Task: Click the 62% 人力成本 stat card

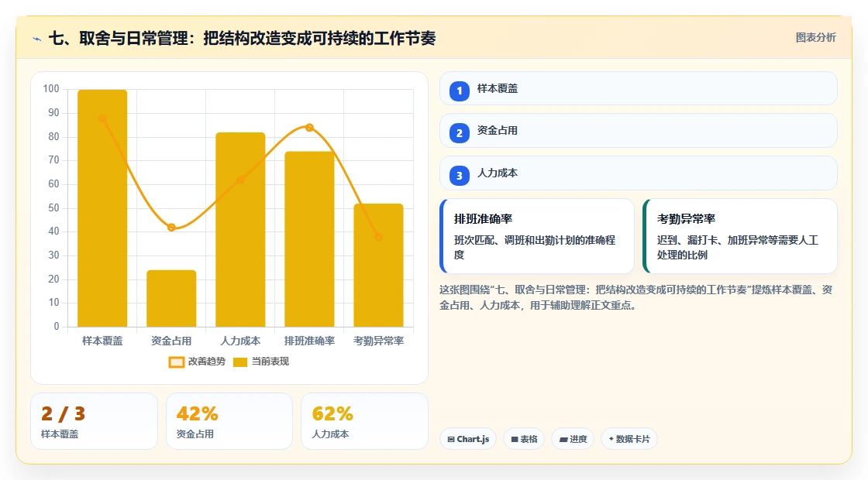Action: pyautogui.click(x=364, y=421)
